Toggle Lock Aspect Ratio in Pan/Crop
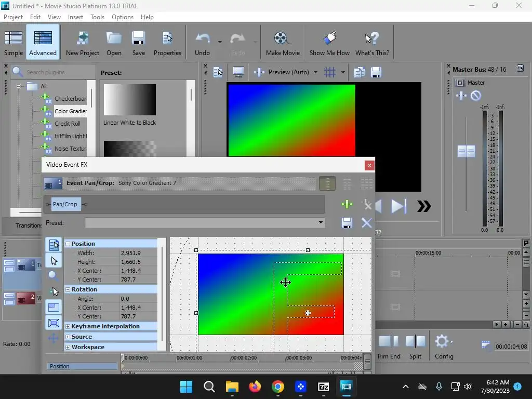This screenshot has height=399, width=532. (54, 308)
